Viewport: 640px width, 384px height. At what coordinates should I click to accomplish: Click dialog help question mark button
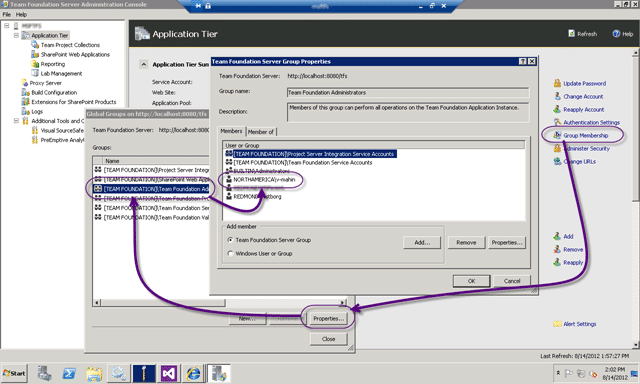click(x=522, y=61)
